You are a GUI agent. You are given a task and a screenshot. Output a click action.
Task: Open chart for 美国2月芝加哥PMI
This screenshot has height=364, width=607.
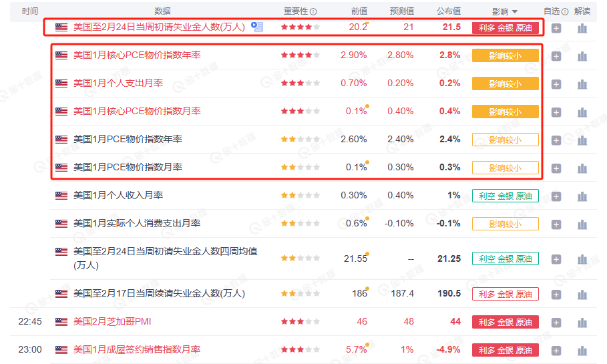coord(582,323)
